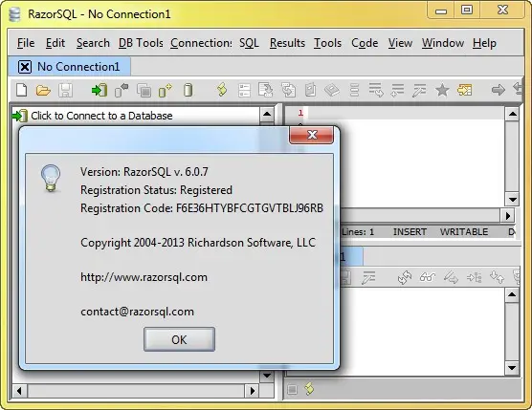Image resolution: width=532 pixels, height=410 pixels.
Task: Click the form-style list toolbar icon
Action: (x=244, y=90)
